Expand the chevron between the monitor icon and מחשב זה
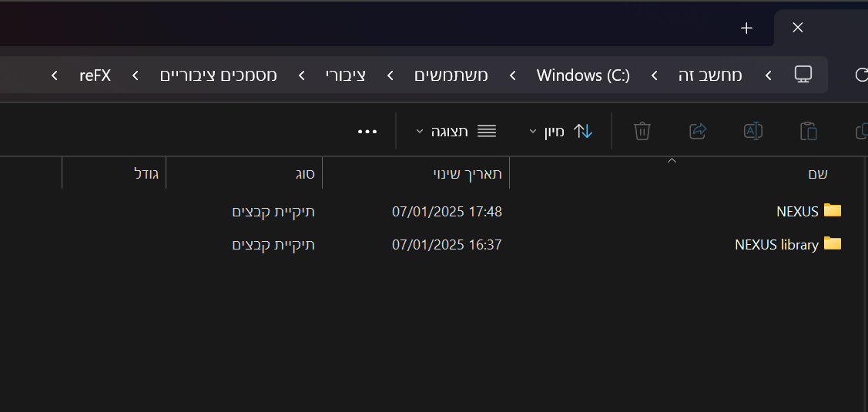The height and width of the screenshot is (412, 868). (769, 75)
